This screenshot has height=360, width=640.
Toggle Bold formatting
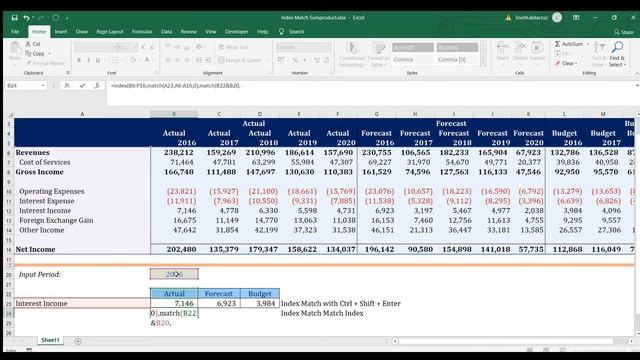click(x=79, y=60)
